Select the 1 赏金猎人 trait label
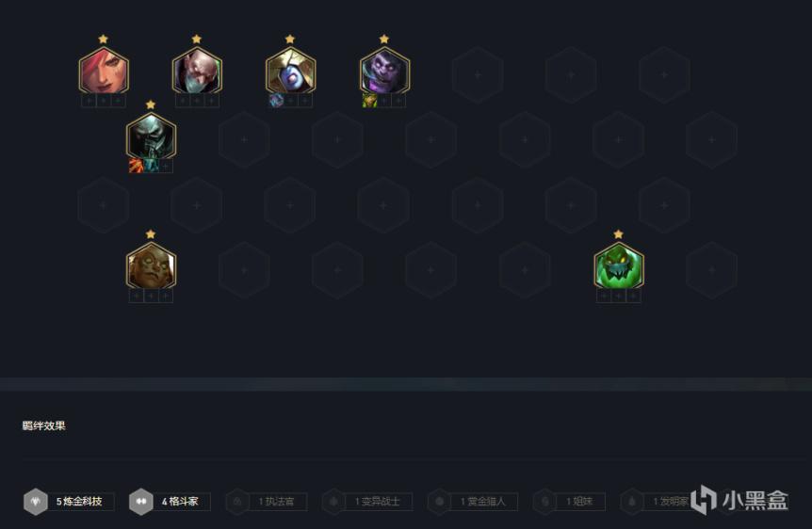 point(482,502)
